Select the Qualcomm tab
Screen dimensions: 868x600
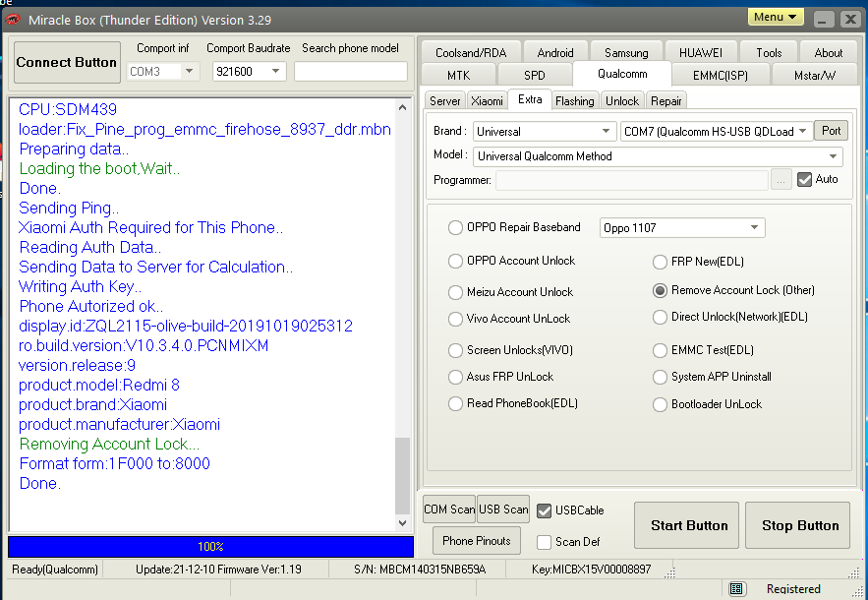[622, 74]
